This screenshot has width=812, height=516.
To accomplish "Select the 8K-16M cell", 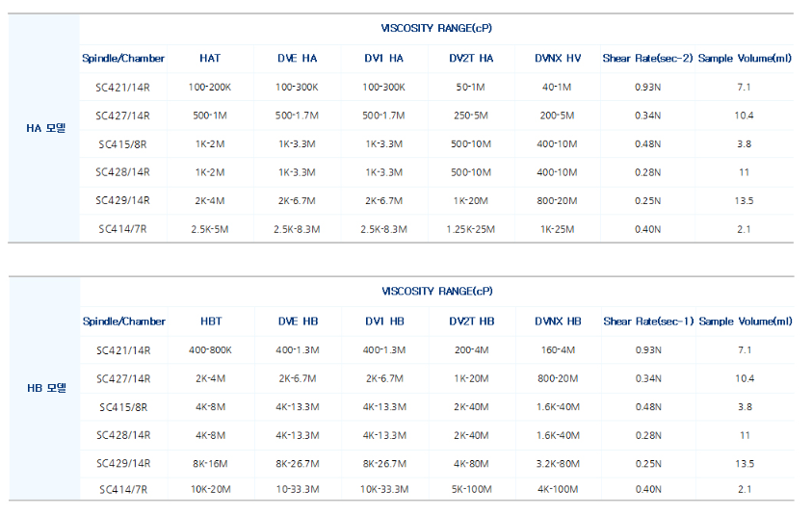I will click(210, 464).
